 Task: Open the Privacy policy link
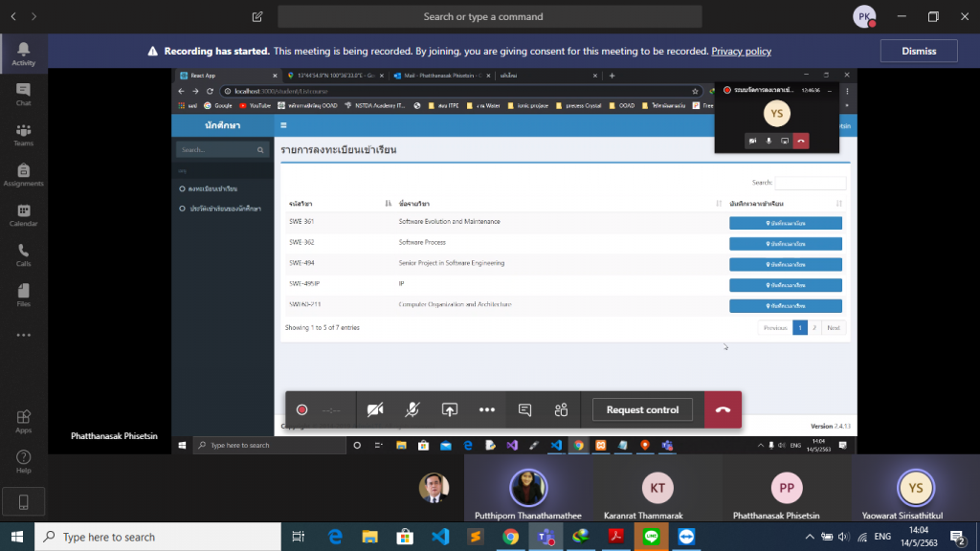[741, 52]
